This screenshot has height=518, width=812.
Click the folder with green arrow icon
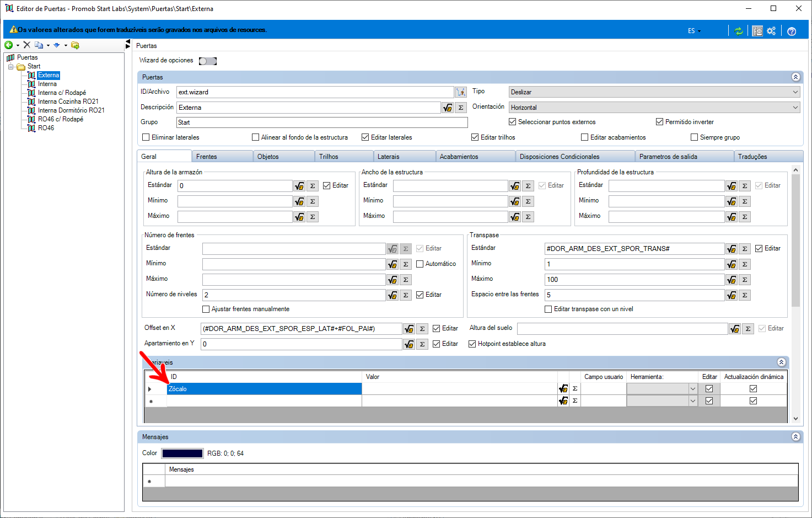pos(75,45)
